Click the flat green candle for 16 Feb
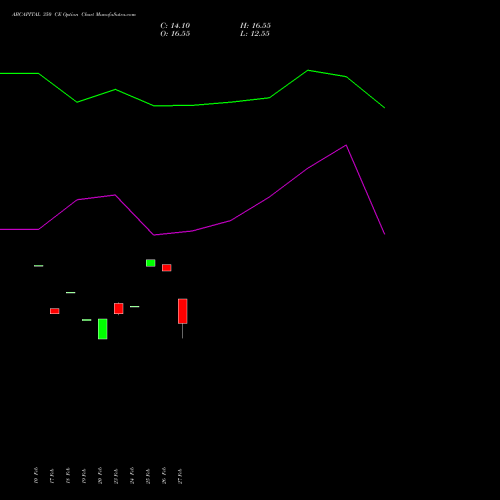This screenshot has width=500, height=500. tap(39, 266)
